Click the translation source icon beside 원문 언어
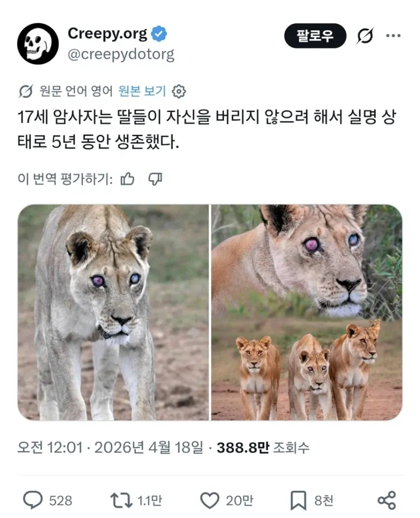Image resolution: width=420 pixels, height=518 pixels. [26, 91]
